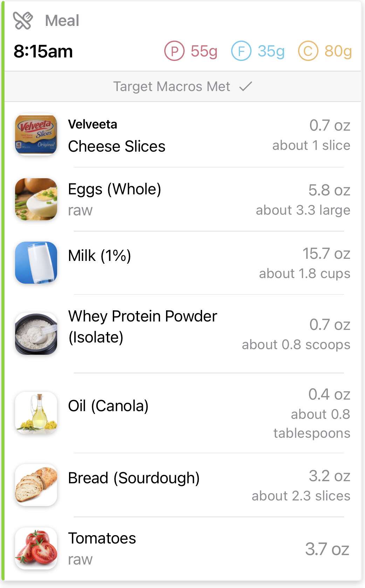This screenshot has height=588, width=365.
Task: Tap the sourdough bread image
Action: 36,485
